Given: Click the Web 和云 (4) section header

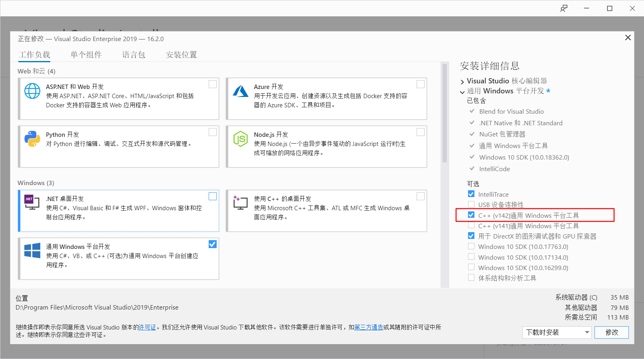Looking at the screenshot, I should [x=36, y=71].
